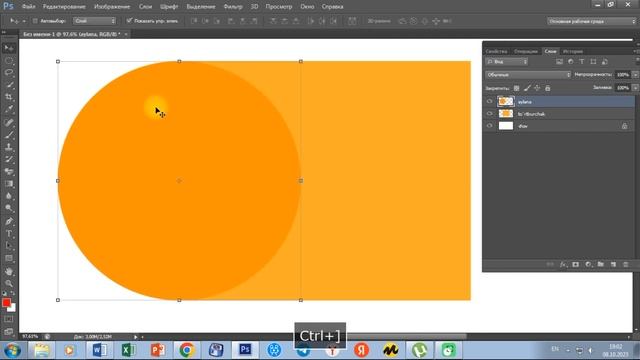The image size is (640, 360).
Task: Select the Dodge tool
Action: 9,208
